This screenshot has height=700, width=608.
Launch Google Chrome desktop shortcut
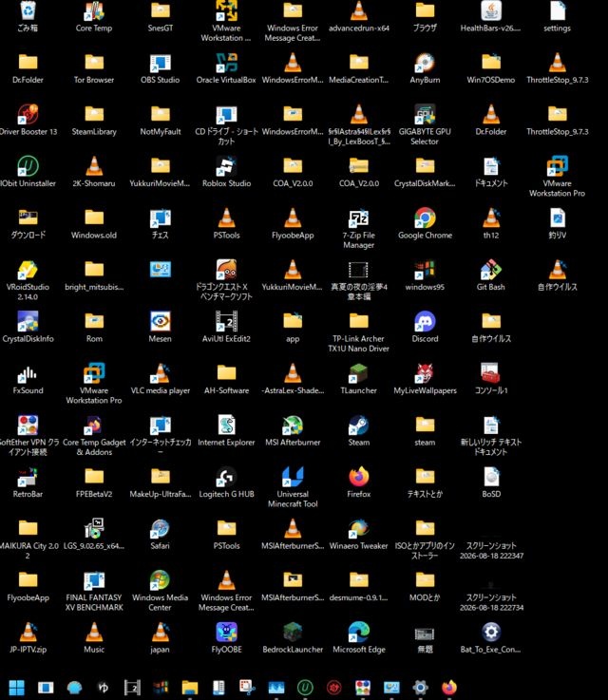[425, 218]
